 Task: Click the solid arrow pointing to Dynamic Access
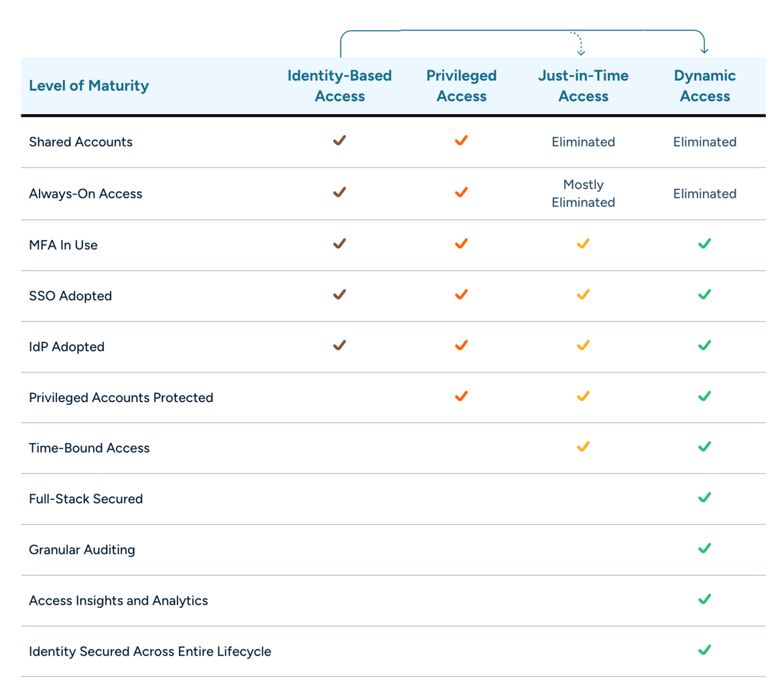point(704,48)
